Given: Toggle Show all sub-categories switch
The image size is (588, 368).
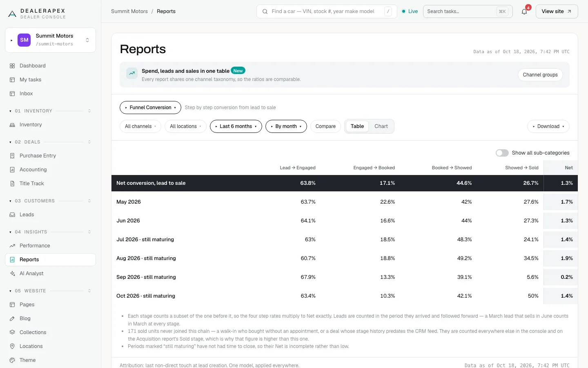Looking at the screenshot, I should tap(502, 153).
